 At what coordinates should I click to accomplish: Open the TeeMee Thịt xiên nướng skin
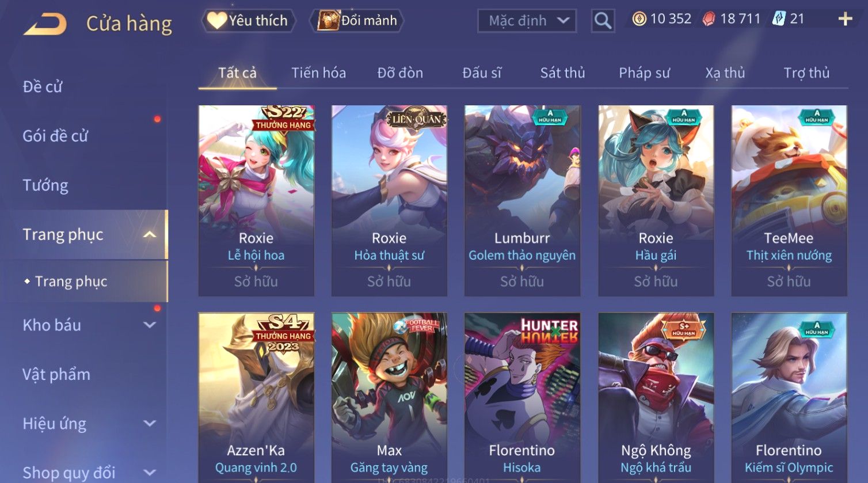pos(789,201)
